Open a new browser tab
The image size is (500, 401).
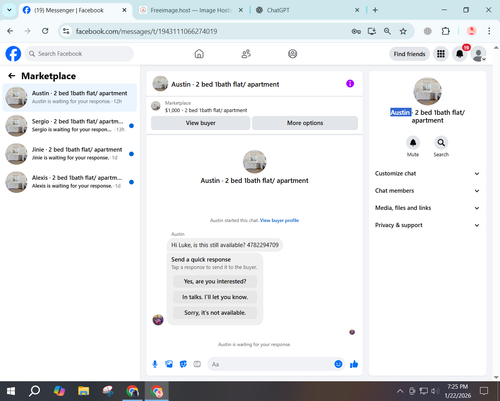(375, 10)
